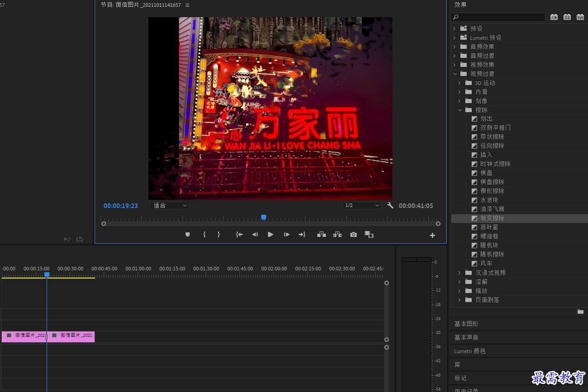Open the 标记 panel tab

(x=460, y=378)
